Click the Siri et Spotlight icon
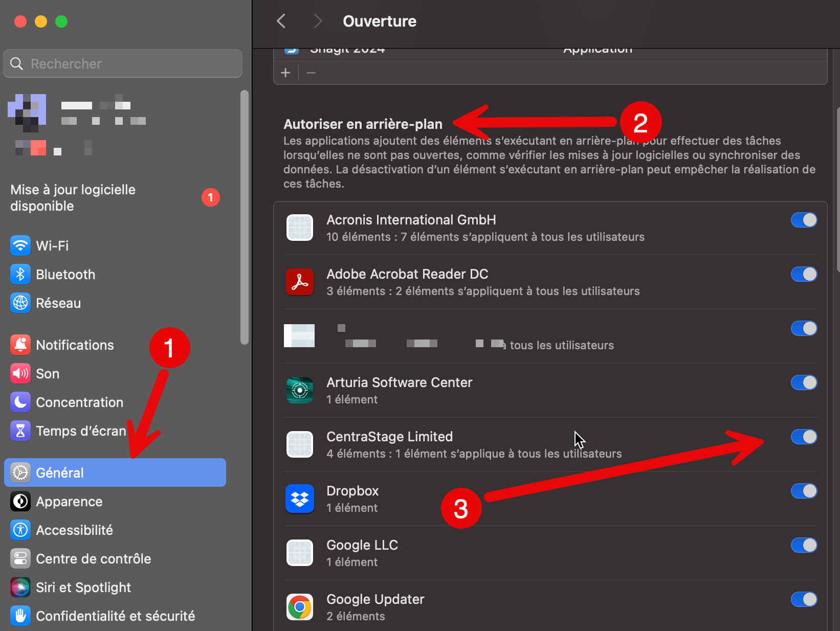 tap(20, 588)
